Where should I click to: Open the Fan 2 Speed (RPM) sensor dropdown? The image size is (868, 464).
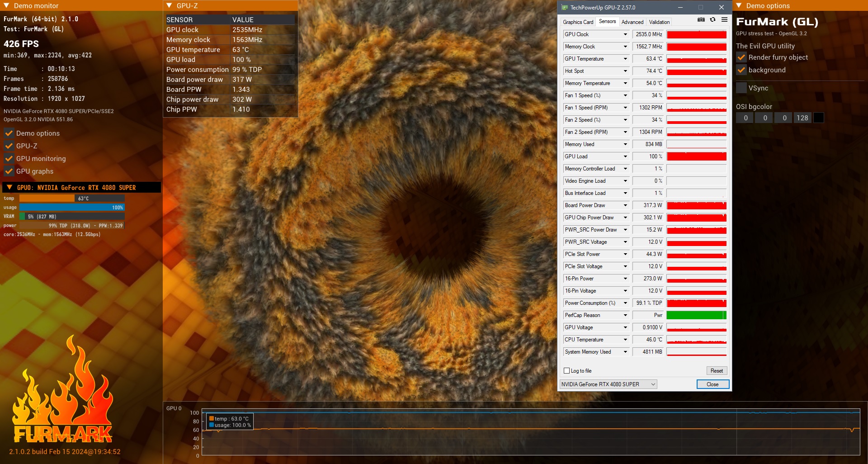tap(625, 132)
